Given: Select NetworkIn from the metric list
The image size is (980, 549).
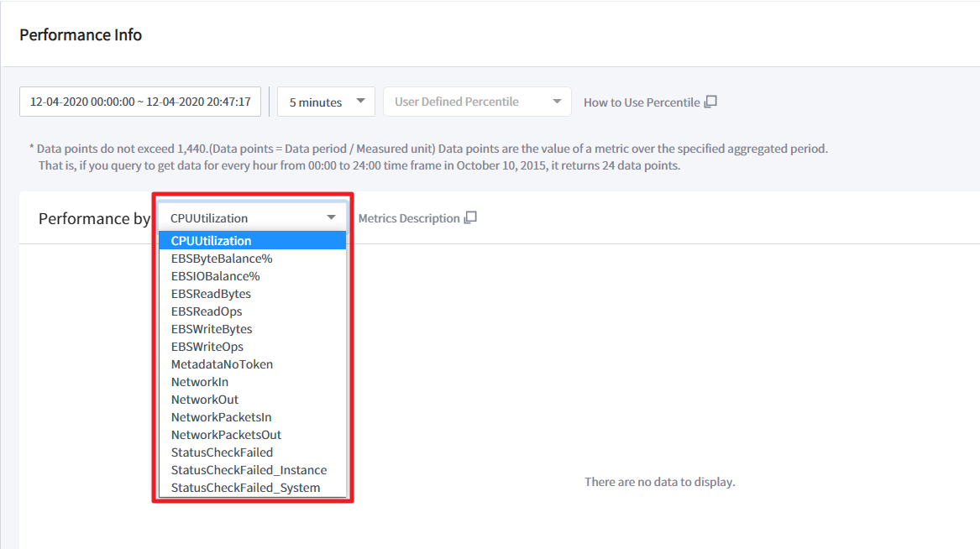Looking at the screenshot, I should pyautogui.click(x=200, y=382).
